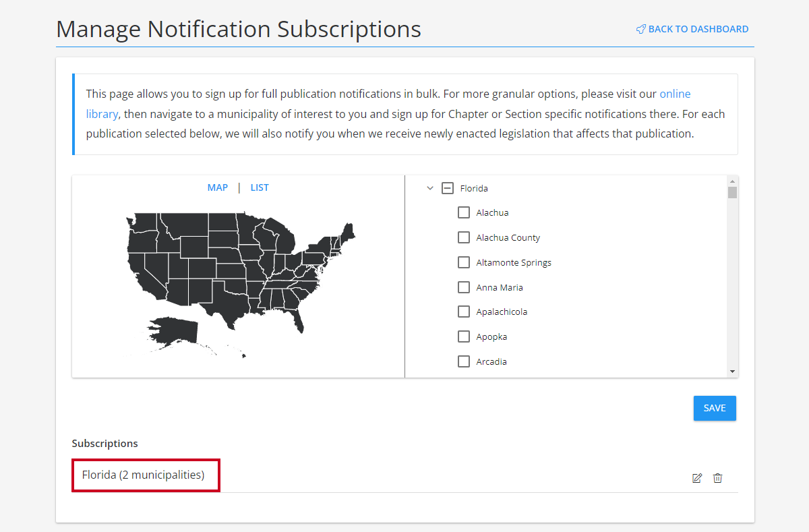
Task: Click the Florida (2 municipalities) subscription text
Action: click(143, 475)
